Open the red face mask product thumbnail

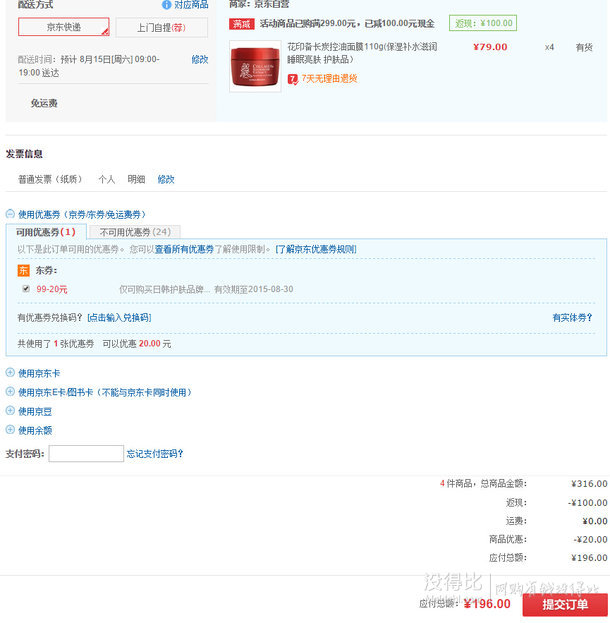pyautogui.click(x=255, y=66)
